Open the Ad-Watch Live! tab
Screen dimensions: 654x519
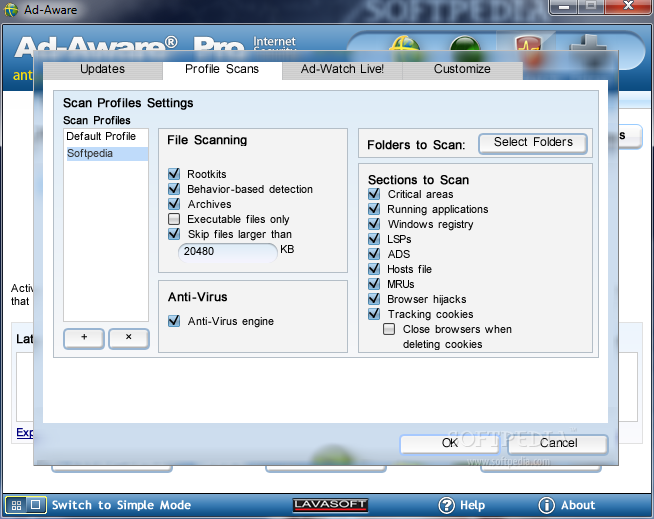click(x=342, y=70)
